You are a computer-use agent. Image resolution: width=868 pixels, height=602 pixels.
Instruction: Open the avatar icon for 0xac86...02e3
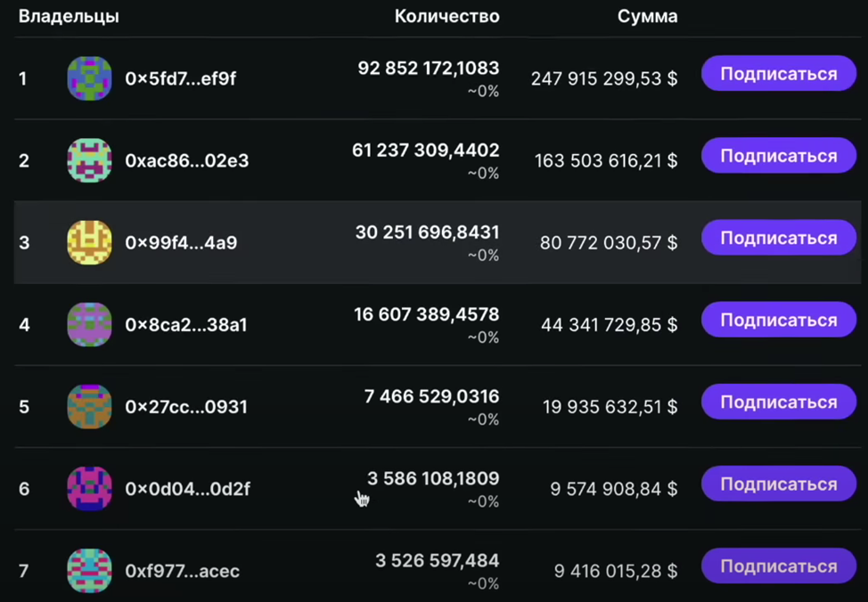89,160
